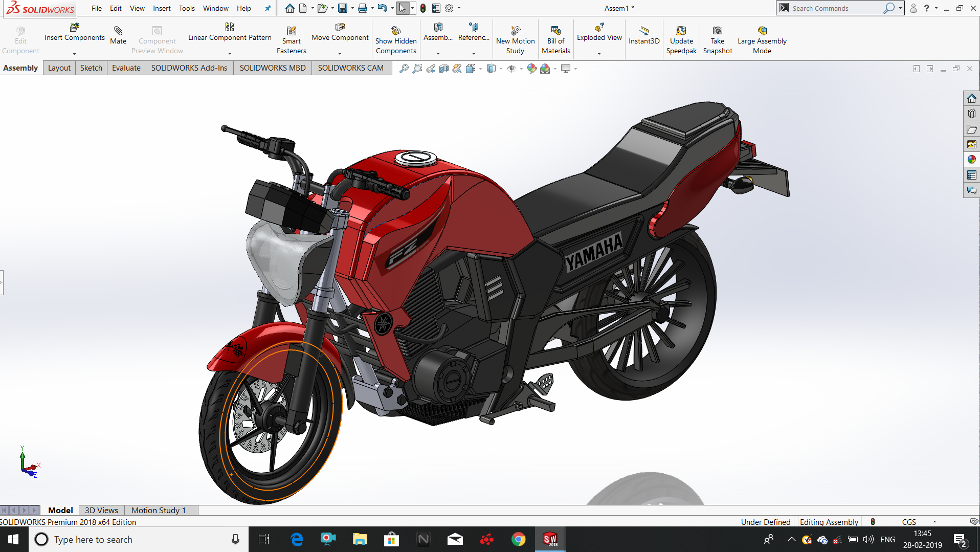Toggle Show Hidden Components
The height and width of the screenshot is (552, 980).
click(x=395, y=38)
